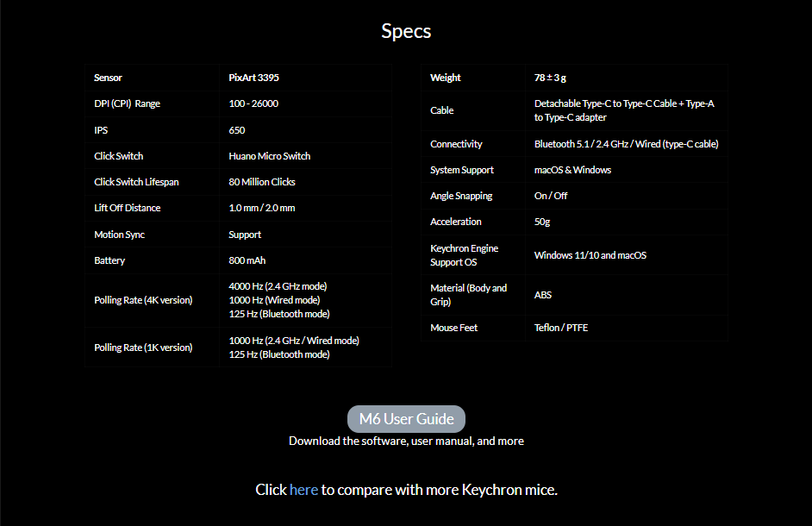Click the DPI (CPI) Range label
Screen dimensions: 812x526
(127, 103)
